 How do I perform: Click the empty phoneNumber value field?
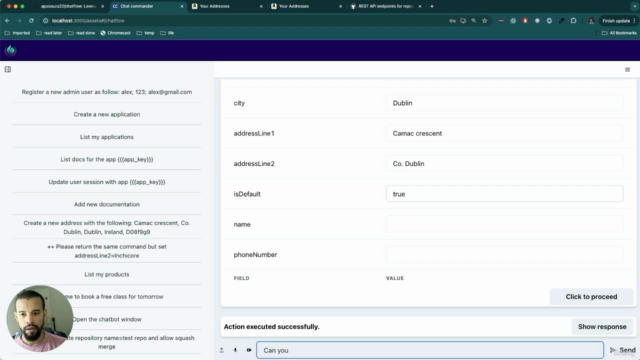tap(504, 254)
